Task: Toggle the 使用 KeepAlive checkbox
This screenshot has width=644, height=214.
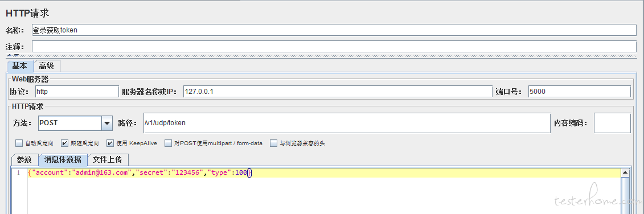Action: click(110, 143)
